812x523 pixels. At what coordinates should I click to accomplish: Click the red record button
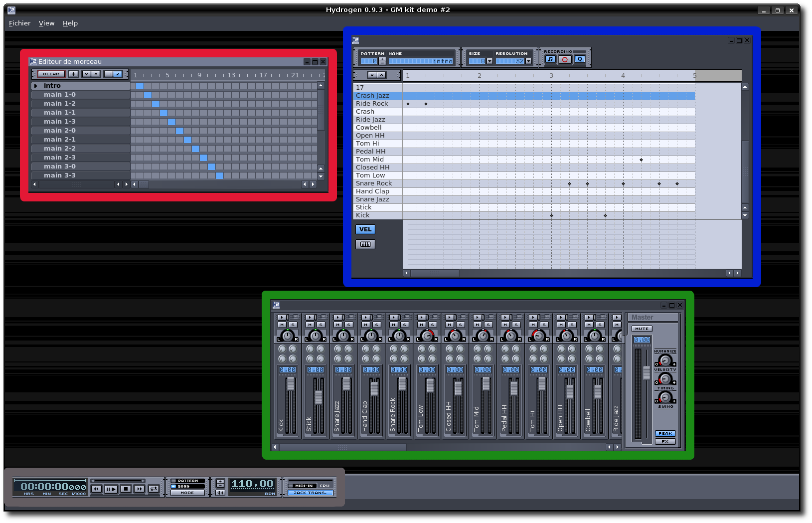click(565, 59)
